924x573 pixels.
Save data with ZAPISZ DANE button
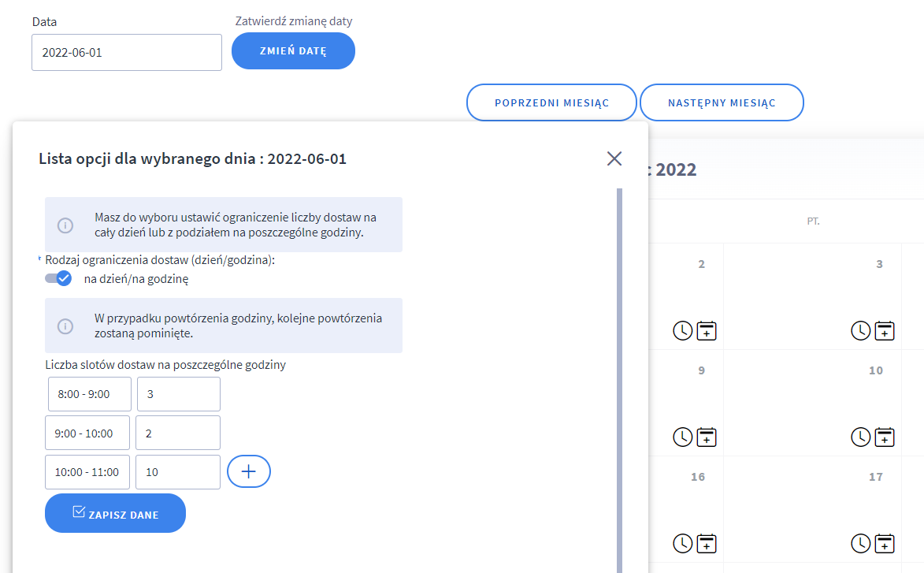click(115, 514)
